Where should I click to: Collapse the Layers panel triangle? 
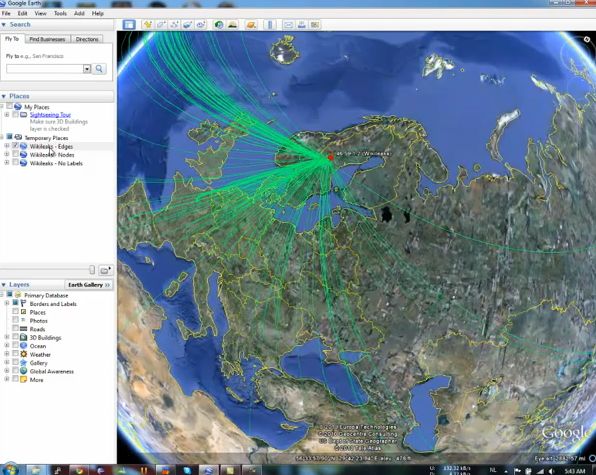point(4,285)
